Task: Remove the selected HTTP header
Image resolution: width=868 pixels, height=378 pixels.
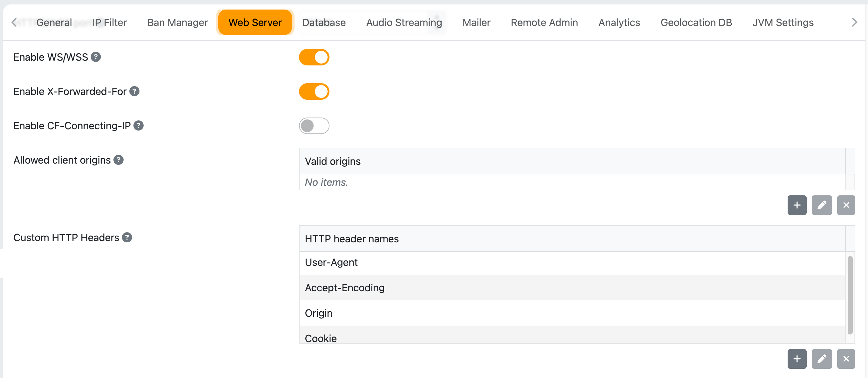Action: coord(846,359)
